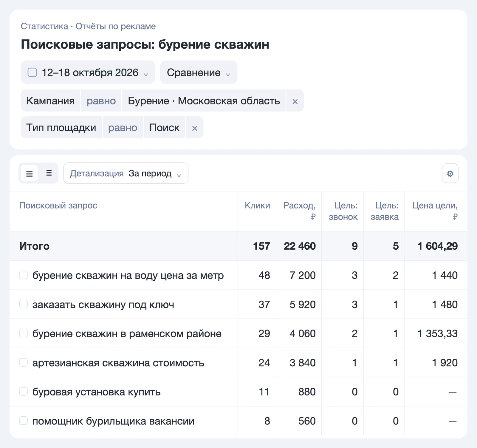Go to the Статистика breadcrumb
This screenshot has width=477, height=448.
pos(44,26)
